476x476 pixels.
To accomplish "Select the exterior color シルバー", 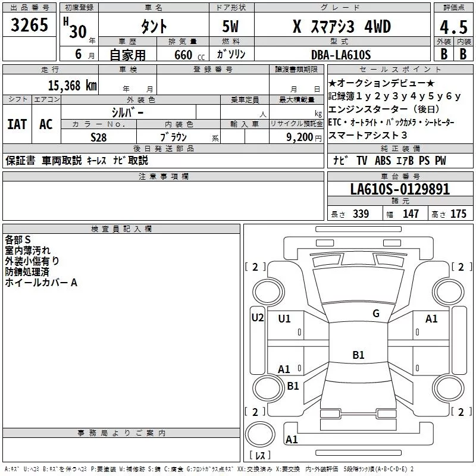I will tap(127, 112).
